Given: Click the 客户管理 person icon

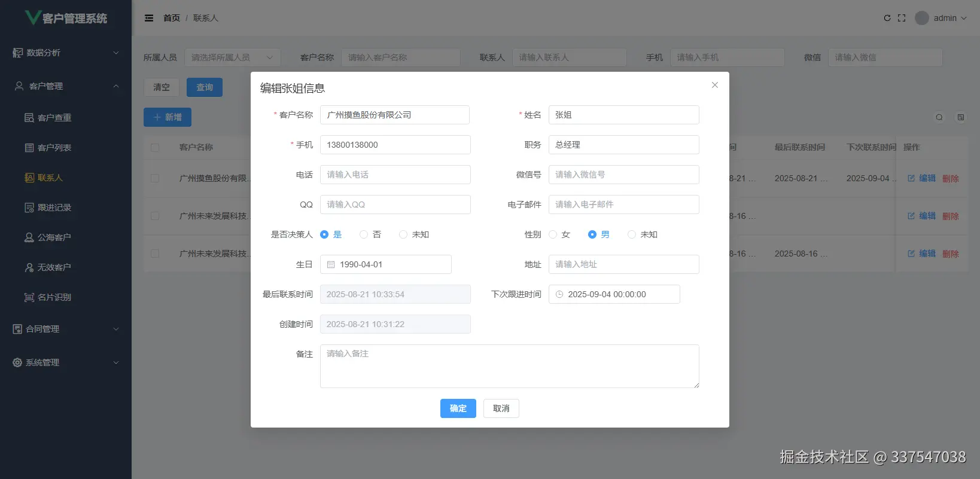Looking at the screenshot, I should coord(19,86).
